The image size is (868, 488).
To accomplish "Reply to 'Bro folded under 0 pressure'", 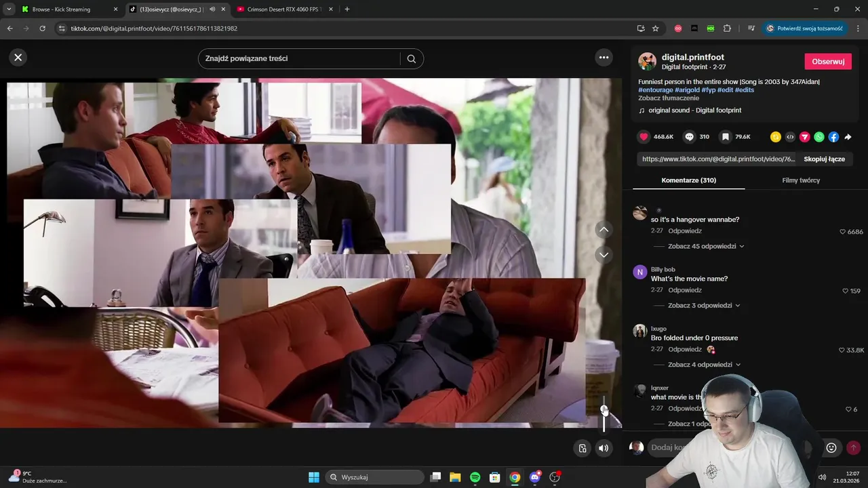I will (x=684, y=350).
